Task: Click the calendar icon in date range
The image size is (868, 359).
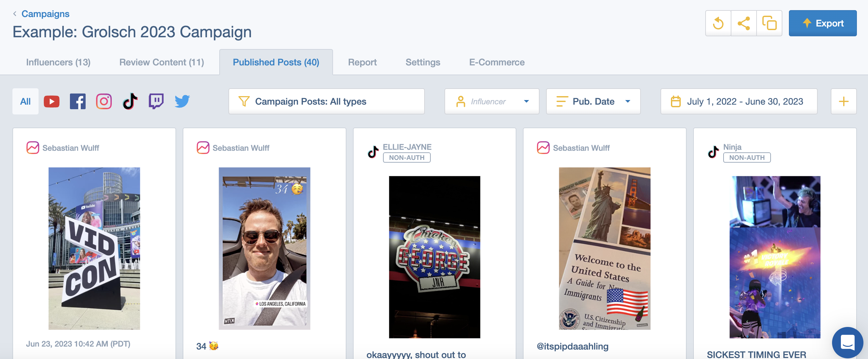Action: click(676, 101)
